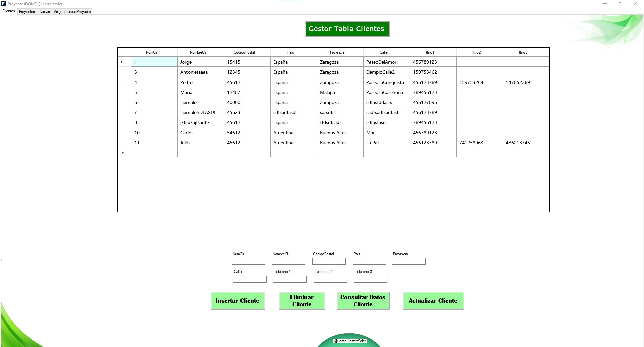Click the NombreCli text box
This screenshot has height=347, width=644.
tap(288, 261)
